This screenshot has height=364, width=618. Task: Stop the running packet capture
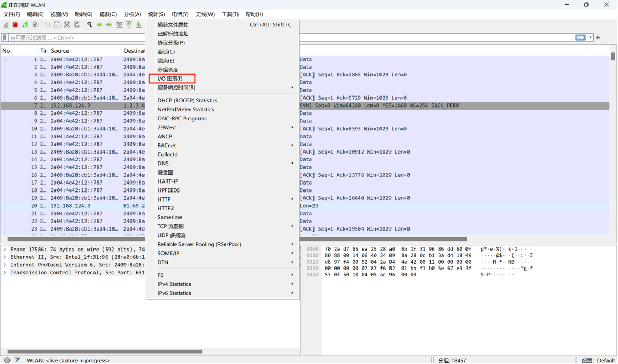pyautogui.click(x=15, y=25)
